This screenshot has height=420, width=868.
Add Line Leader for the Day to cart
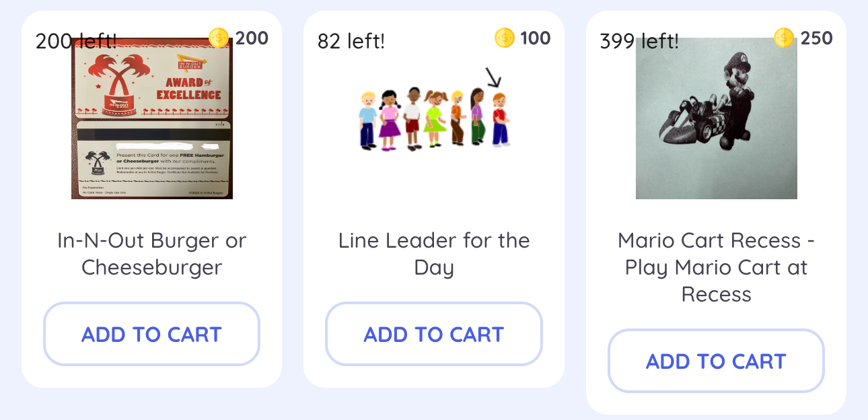434,335
